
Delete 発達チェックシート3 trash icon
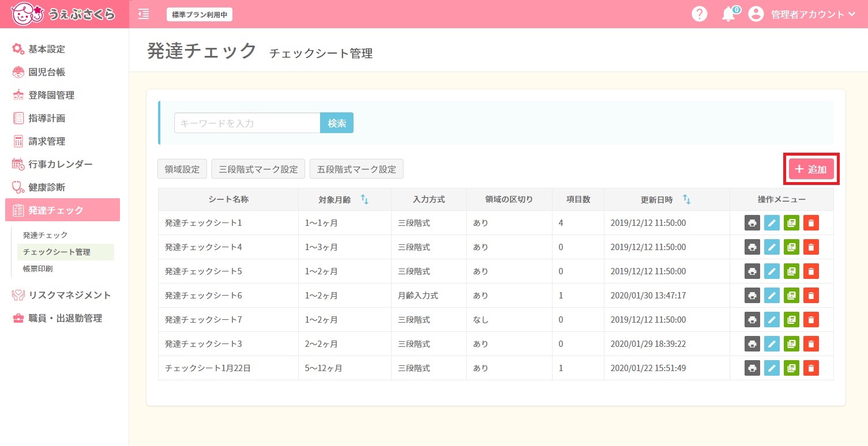click(x=811, y=344)
